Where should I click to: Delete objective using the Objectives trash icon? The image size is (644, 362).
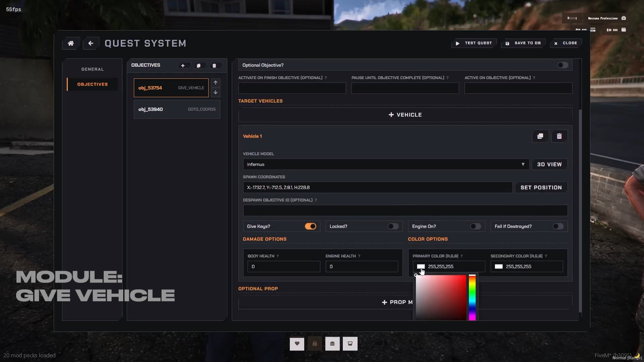[x=214, y=66]
